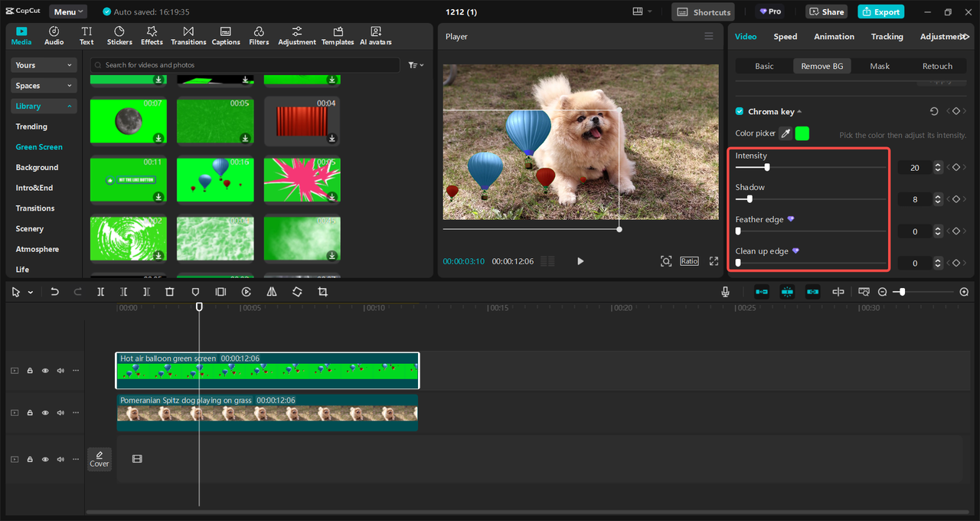Switch to the Speed tab
This screenshot has width=980, height=521.
click(x=785, y=36)
